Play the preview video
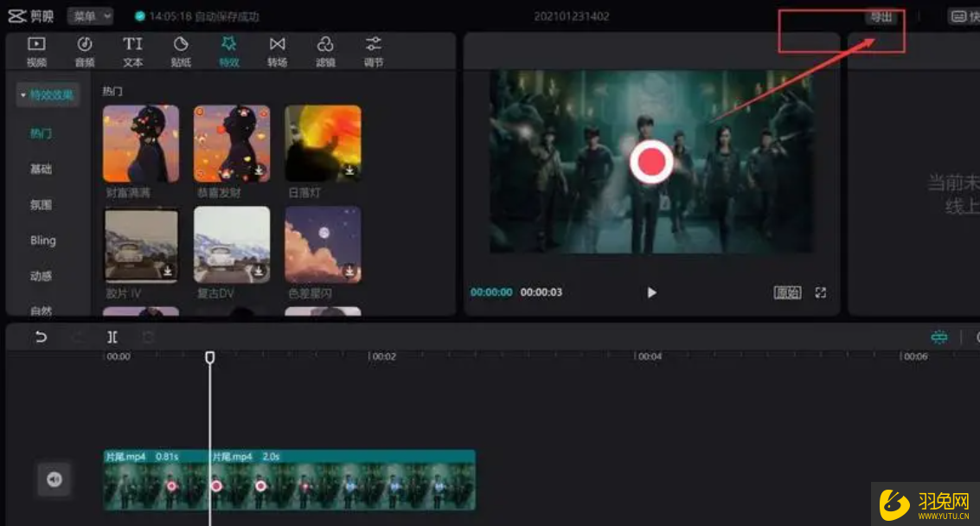This screenshot has width=980, height=526. pyautogui.click(x=651, y=292)
